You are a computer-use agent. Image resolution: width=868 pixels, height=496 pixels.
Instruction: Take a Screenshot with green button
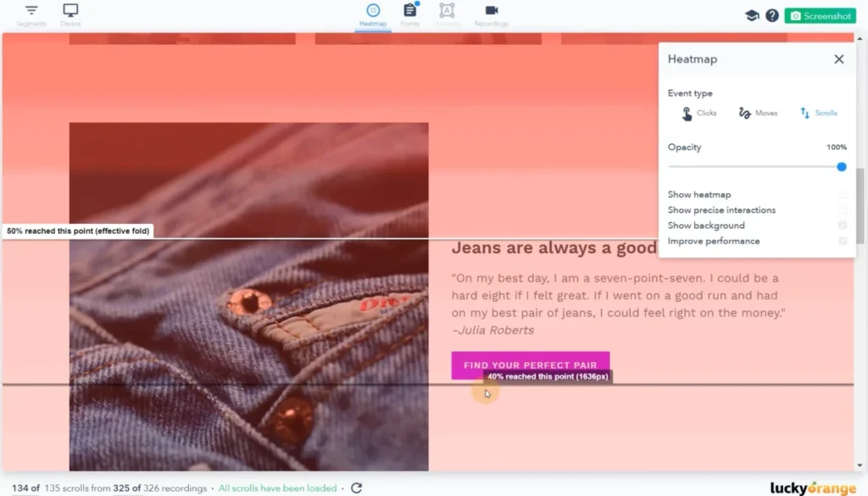[820, 15]
